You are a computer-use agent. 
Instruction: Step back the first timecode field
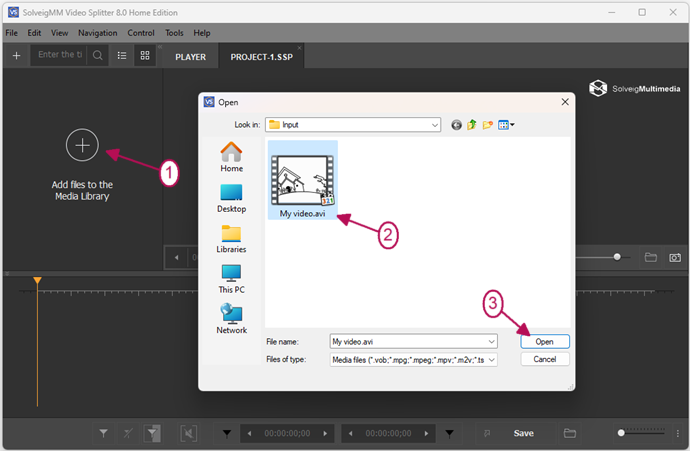[250, 433]
